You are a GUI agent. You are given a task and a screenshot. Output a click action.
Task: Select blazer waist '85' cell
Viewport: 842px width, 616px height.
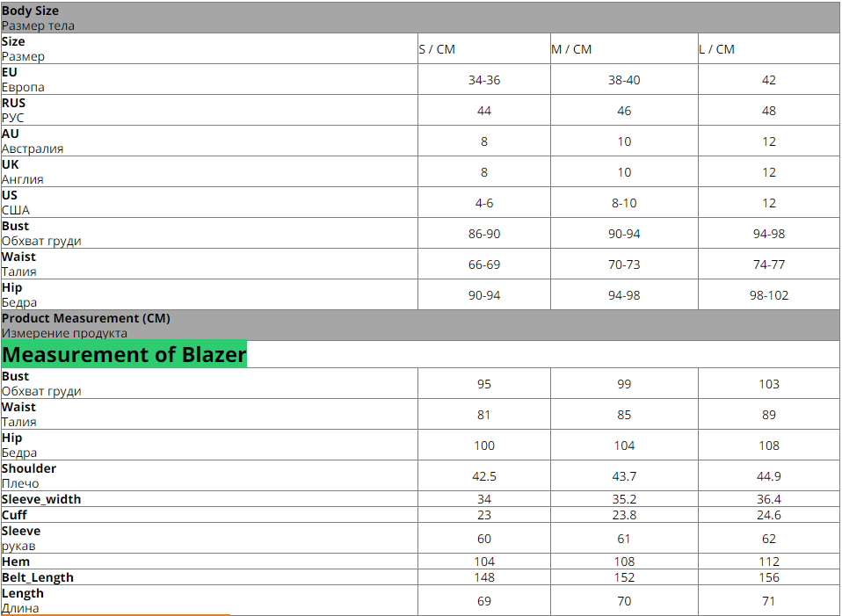coord(625,415)
